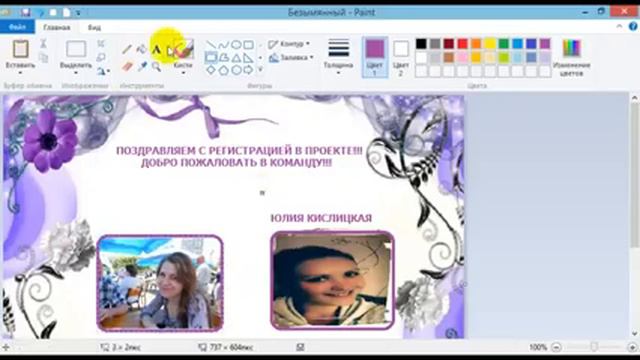
Task: Choose the Line shape
Action: [211, 45]
